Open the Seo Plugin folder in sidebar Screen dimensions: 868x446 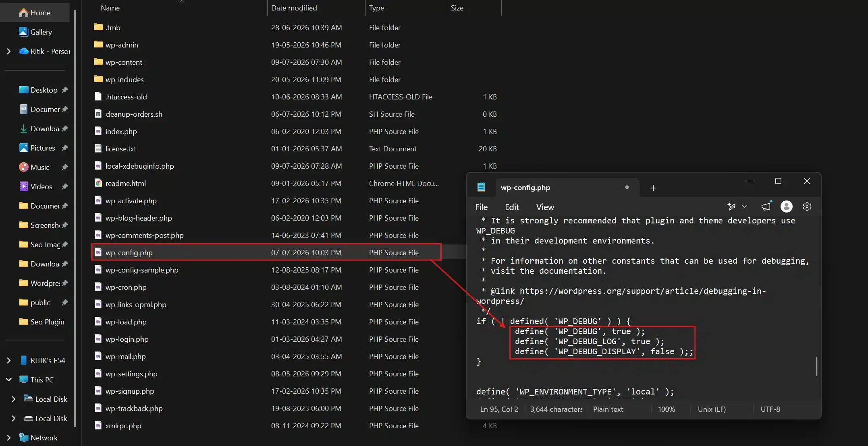pos(42,322)
